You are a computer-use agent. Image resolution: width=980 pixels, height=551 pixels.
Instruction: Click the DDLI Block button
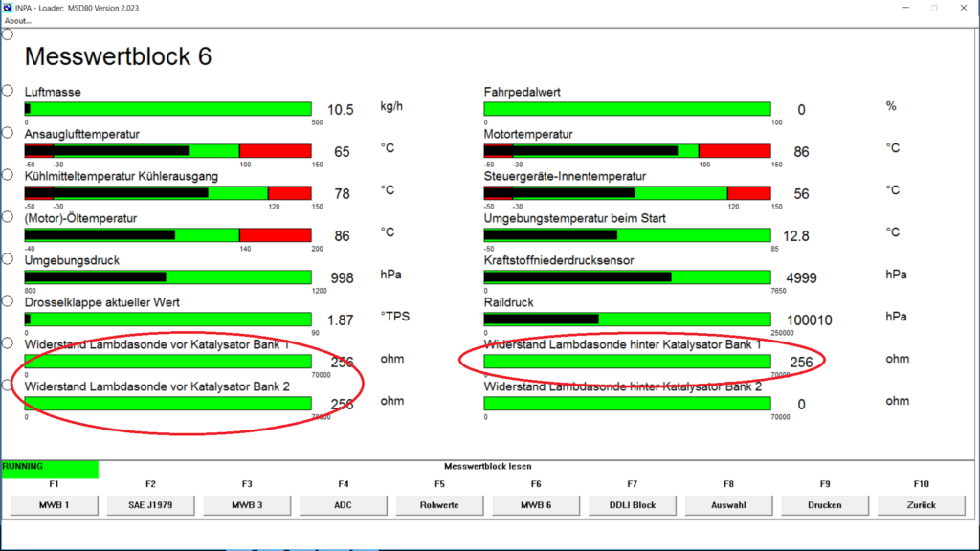click(x=632, y=505)
